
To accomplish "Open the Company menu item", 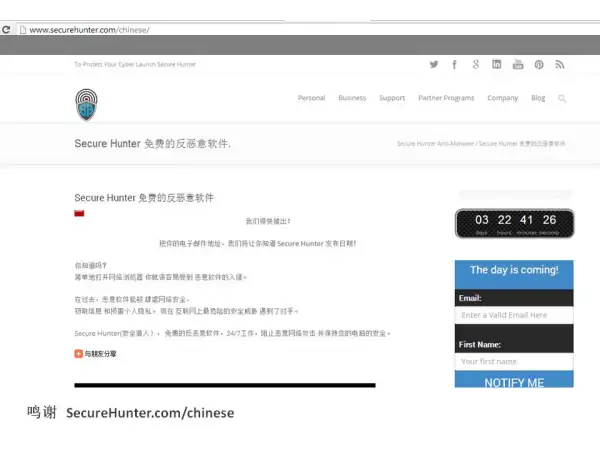I will pos(503,98).
